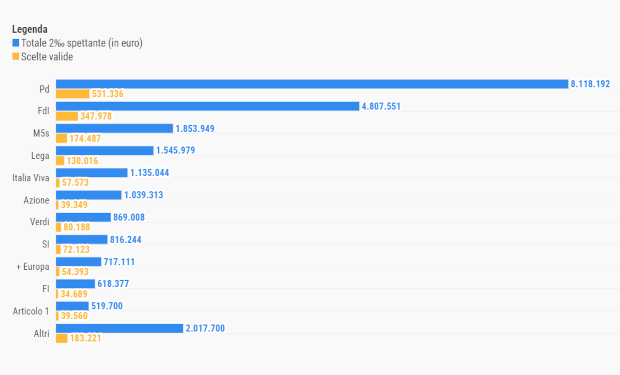Click the value 618.377

coord(113,284)
